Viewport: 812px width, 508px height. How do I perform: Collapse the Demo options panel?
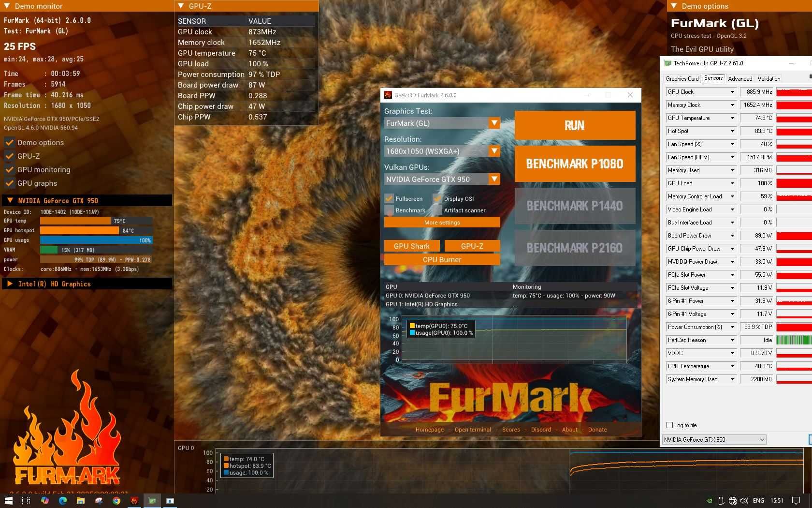point(674,6)
